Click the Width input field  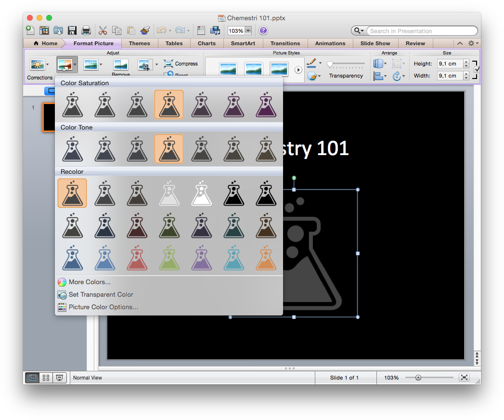pos(450,76)
